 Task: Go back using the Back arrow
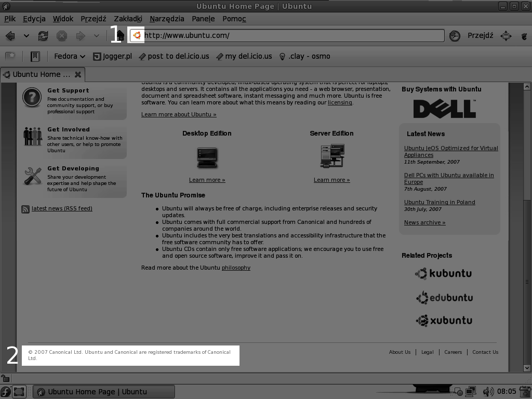(x=10, y=36)
